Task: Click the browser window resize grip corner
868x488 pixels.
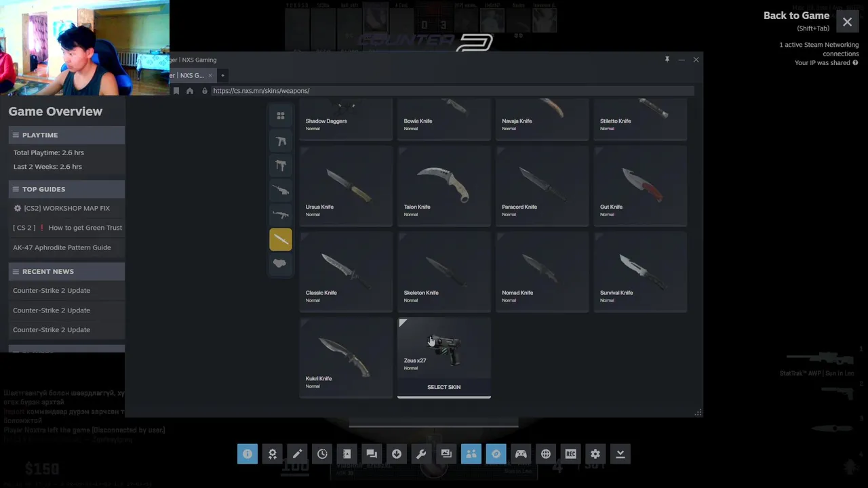Action: [698, 412]
